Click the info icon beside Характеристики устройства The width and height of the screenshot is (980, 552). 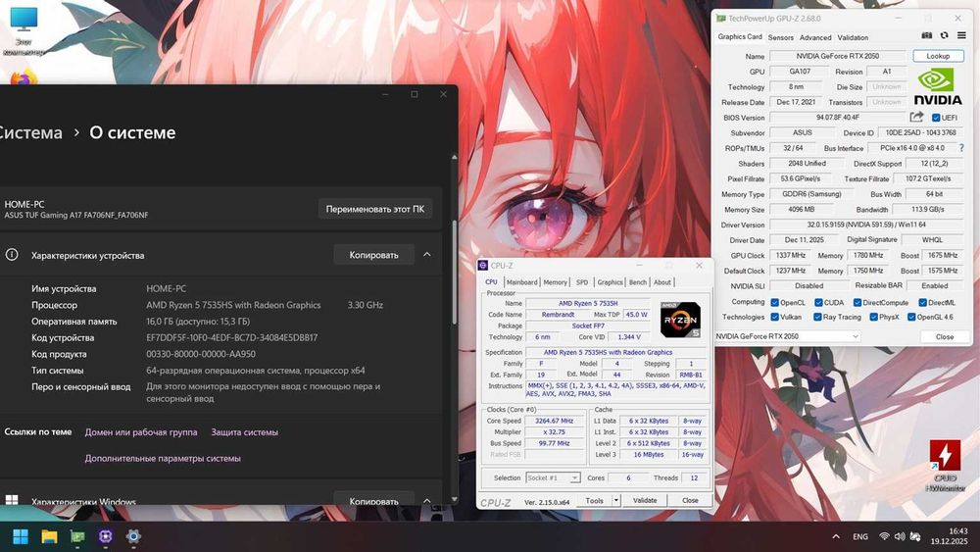tap(11, 255)
